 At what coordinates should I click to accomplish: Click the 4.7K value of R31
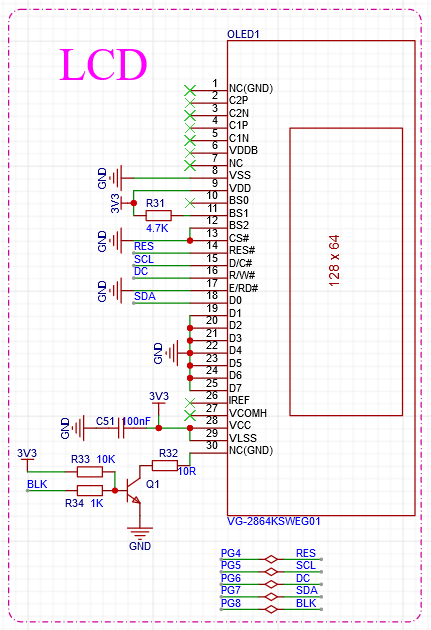157,228
